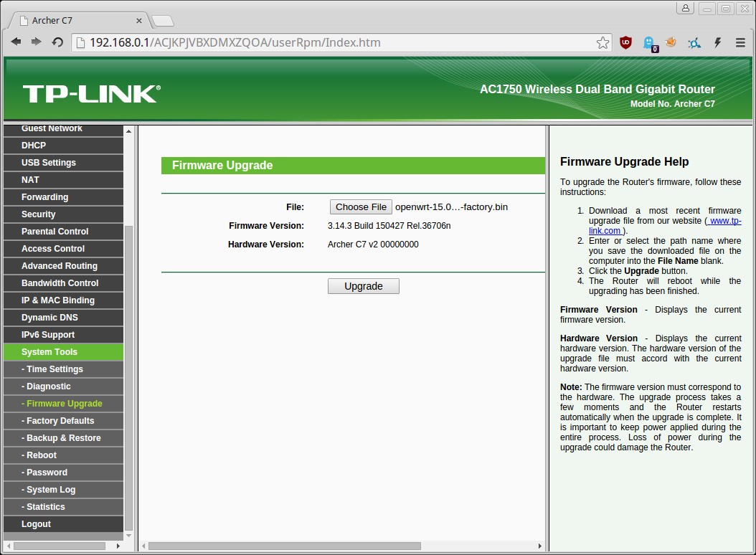Open the Security sidebar menu
Viewport: 756px width, 555px height.
click(x=64, y=214)
